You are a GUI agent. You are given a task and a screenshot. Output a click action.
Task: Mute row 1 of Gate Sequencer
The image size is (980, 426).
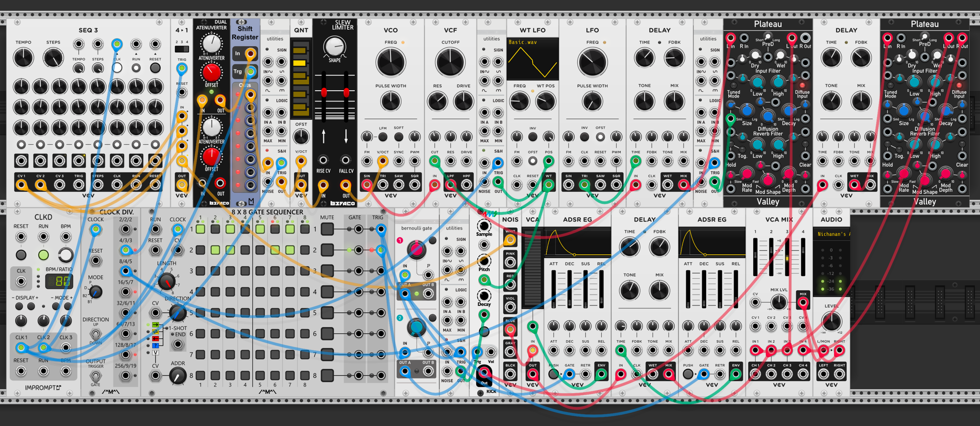[x=327, y=229]
